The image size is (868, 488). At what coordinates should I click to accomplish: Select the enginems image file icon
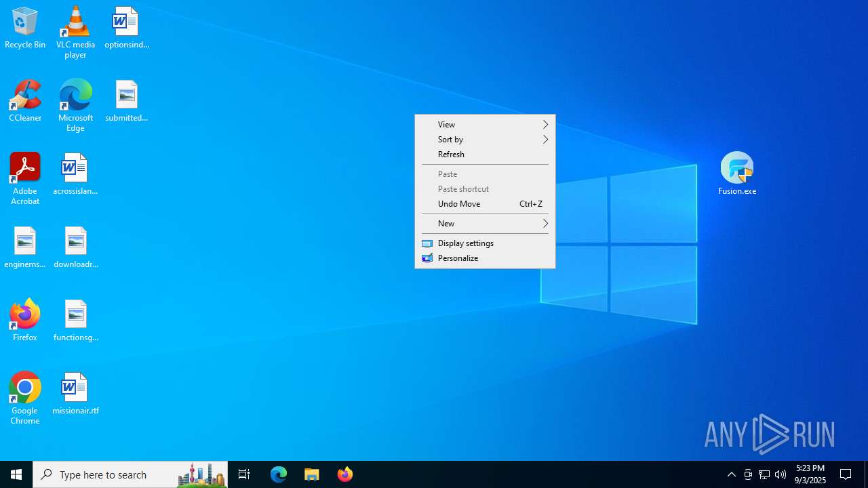[x=25, y=247]
